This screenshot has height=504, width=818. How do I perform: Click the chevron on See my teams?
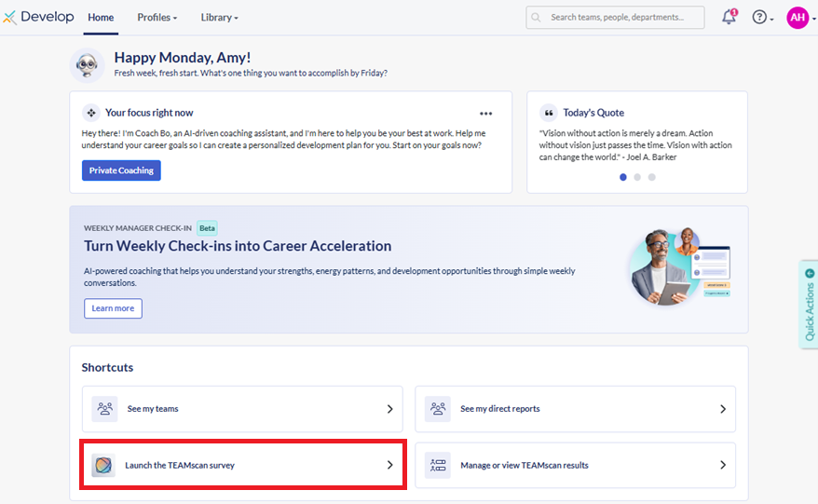tap(389, 409)
